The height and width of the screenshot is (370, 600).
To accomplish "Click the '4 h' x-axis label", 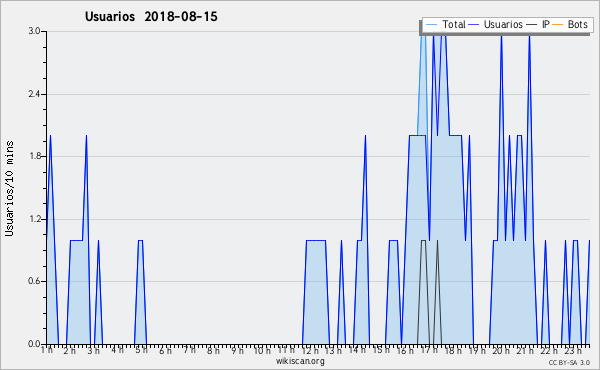I will click(117, 349).
